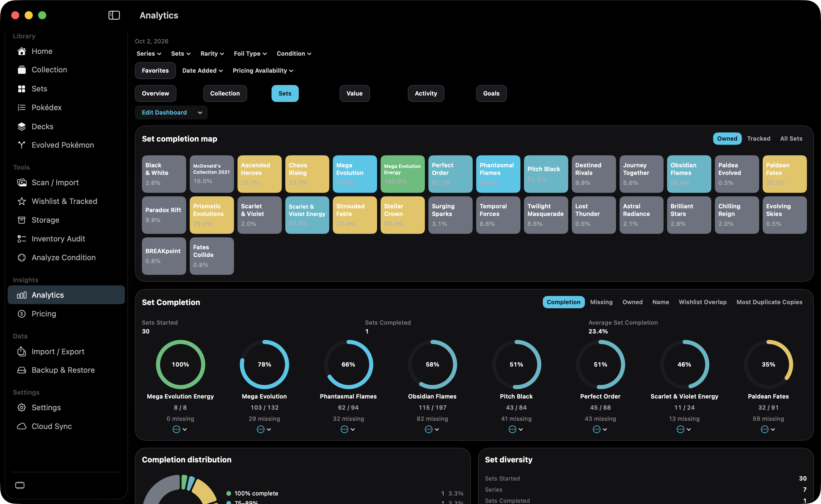
Task: Go to Sets in the sidebar
Action: point(66,89)
